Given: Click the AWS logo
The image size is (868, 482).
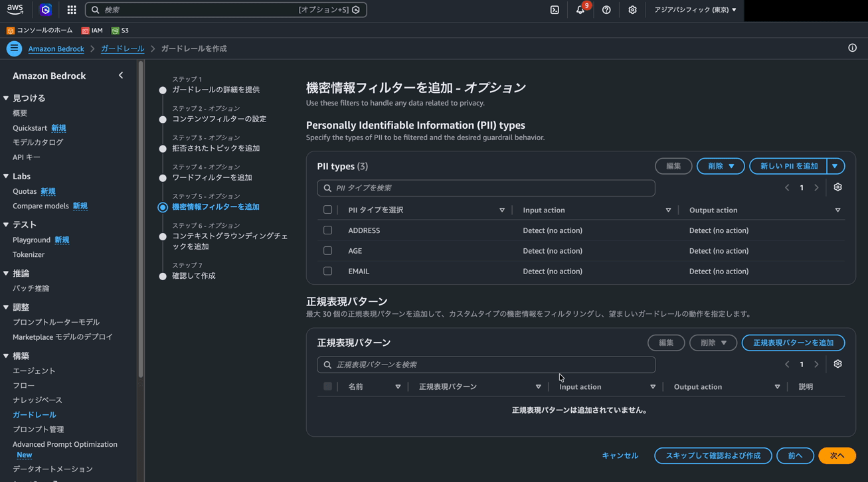Looking at the screenshot, I should point(15,9).
